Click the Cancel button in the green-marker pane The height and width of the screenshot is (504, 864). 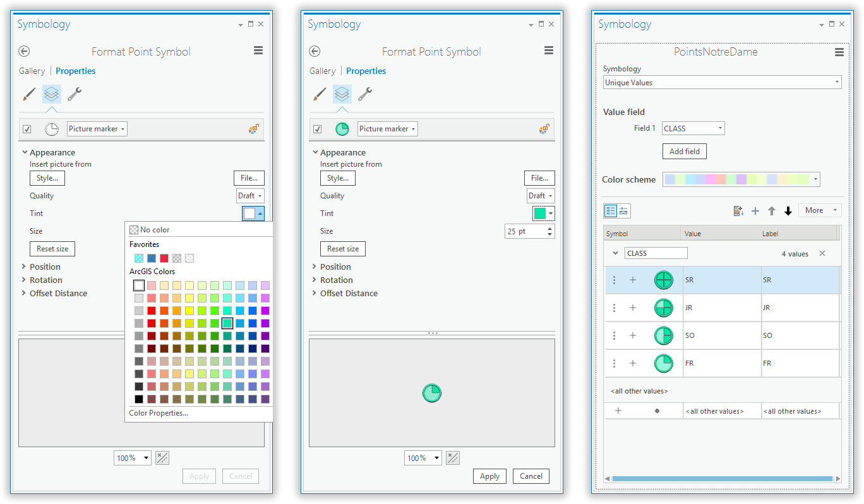coord(531,476)
